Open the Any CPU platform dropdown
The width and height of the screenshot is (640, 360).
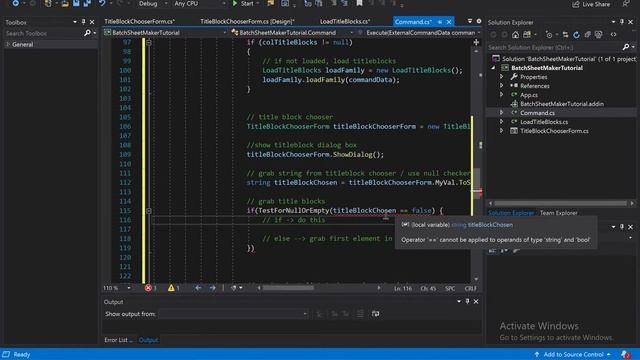tap(200, 4)
